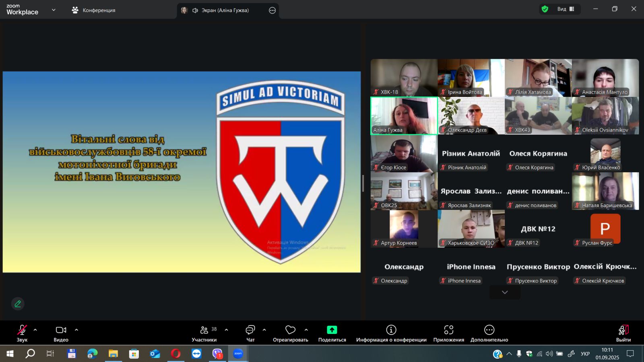This screenshot has width=644, height=362.
Task: Click the green annotation pencil icon
Action: click(18, 304)
